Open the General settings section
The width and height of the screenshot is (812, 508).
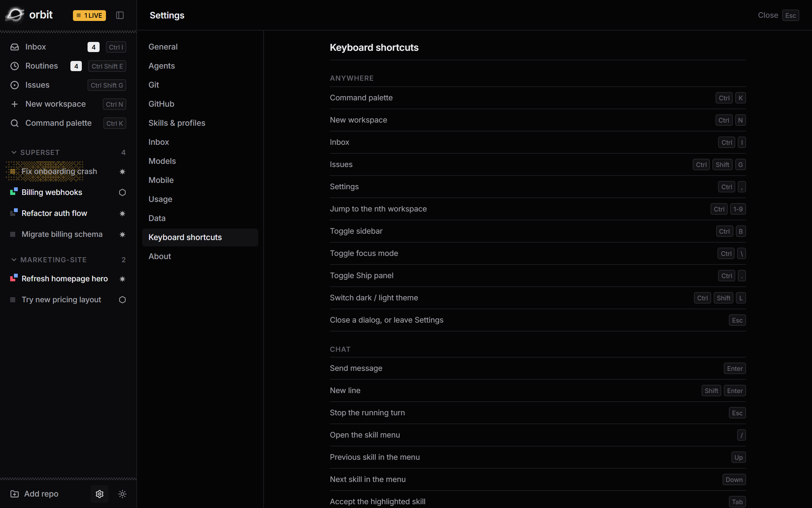(x=200, y=47)
